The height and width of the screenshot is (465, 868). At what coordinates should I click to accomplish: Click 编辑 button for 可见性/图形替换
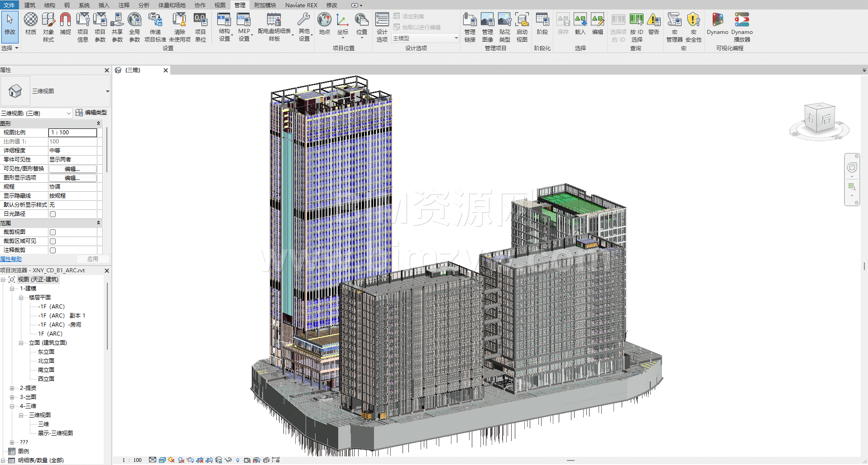pos(72,169)
